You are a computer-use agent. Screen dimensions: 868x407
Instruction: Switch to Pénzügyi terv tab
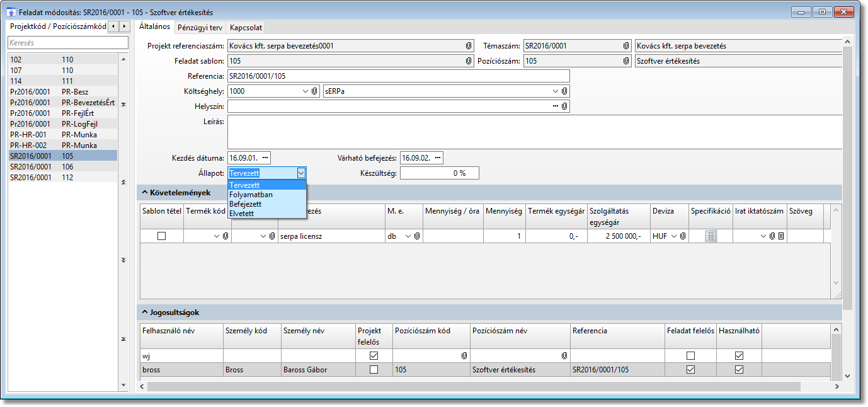click(198, 28)
